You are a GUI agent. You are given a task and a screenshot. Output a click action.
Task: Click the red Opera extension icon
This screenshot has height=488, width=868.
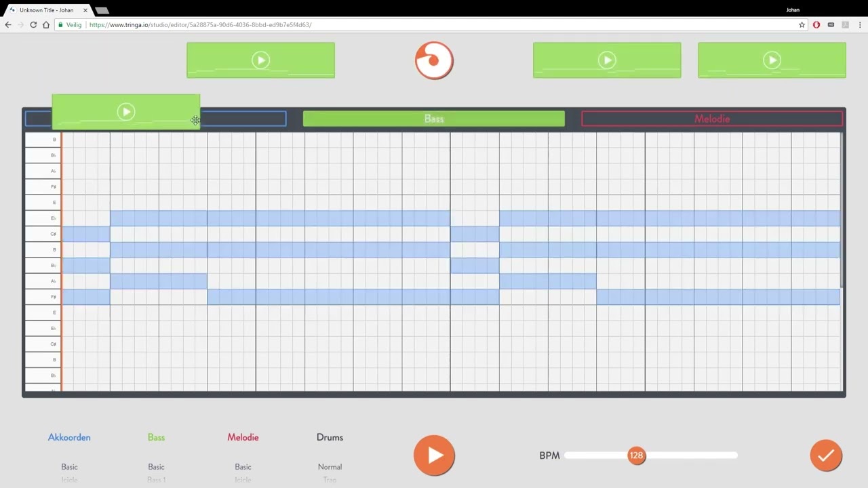816,24
